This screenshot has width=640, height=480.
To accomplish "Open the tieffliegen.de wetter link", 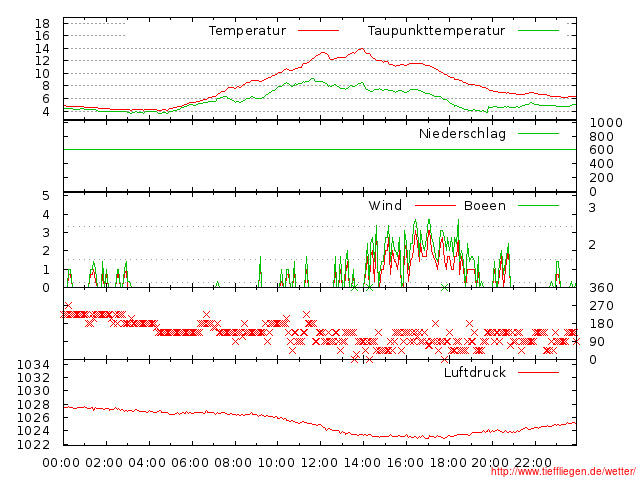I will (x=563, y=471).
